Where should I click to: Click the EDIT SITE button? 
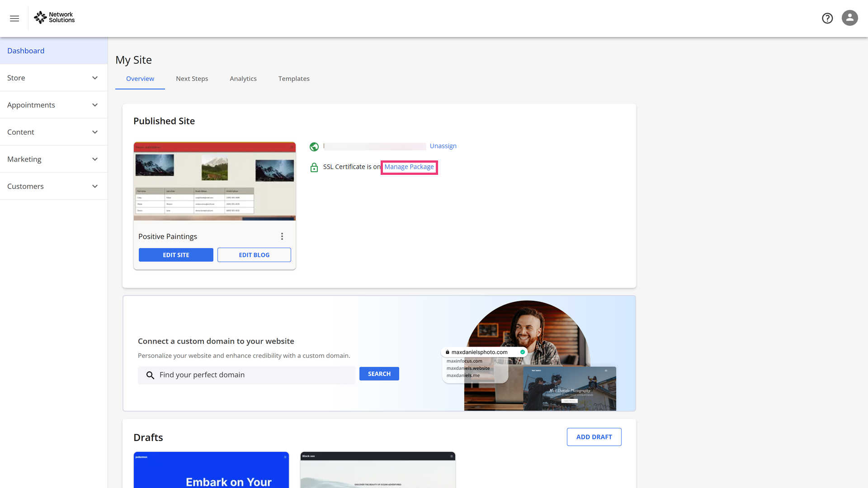(176, 255)
